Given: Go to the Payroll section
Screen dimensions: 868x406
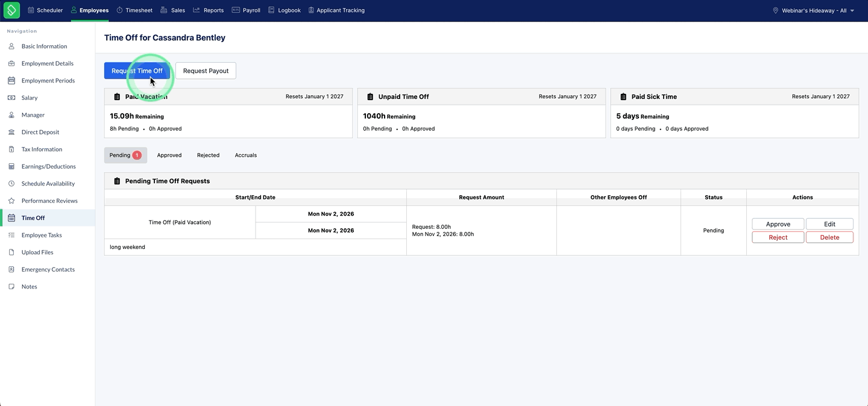Looking at the screenshot, I should tap(246, 10).
